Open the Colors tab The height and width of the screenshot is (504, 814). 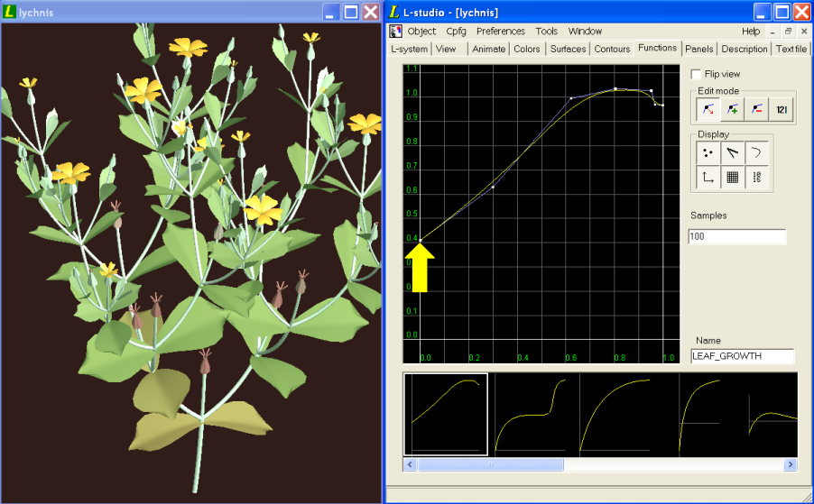pyautogui.click(x=527, y=49)
